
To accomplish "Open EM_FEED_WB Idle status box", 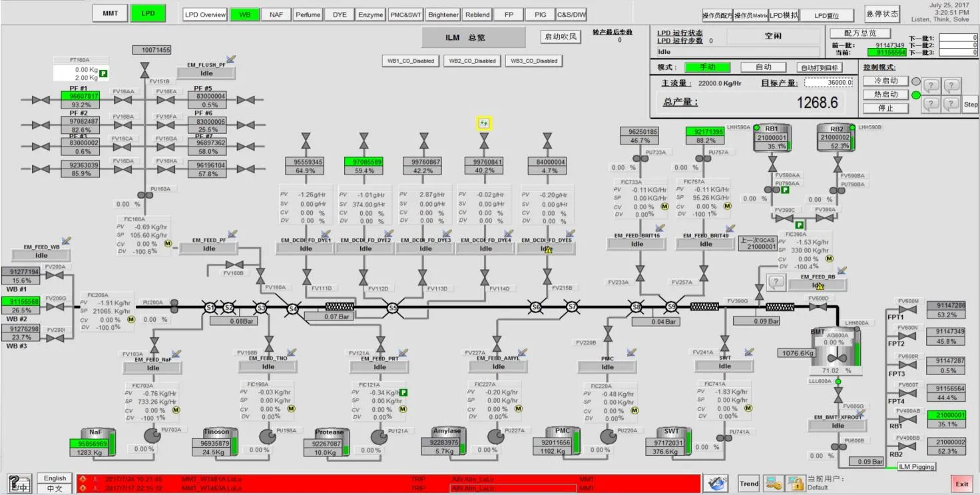I will [x=41, y=255].
